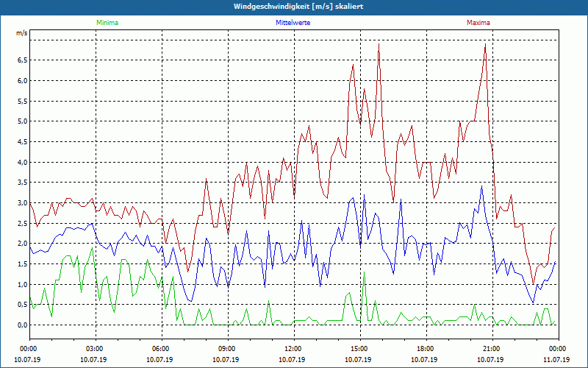
Task: Select the green Minima legend label
Action: tap(107, 23)
